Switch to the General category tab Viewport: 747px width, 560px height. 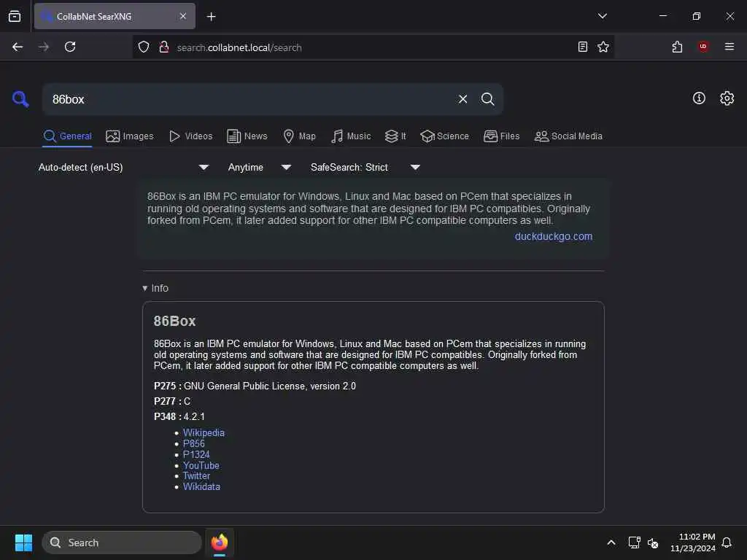tap(67, 136)
